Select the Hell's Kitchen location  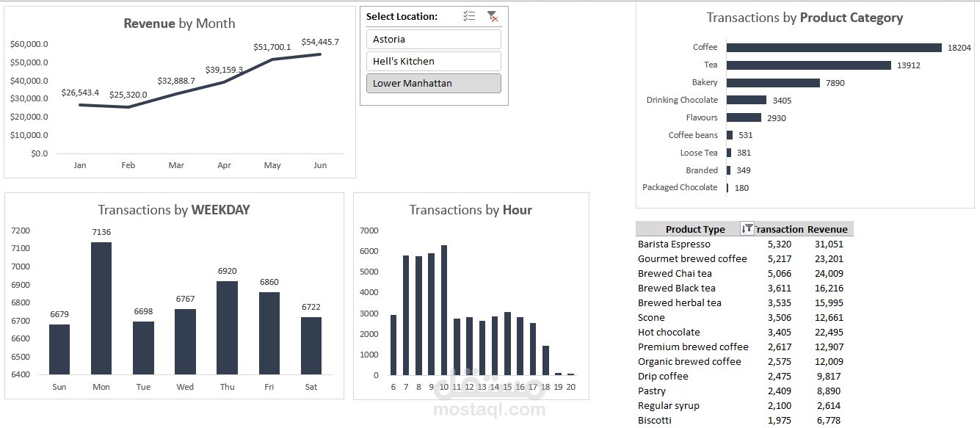434,61
